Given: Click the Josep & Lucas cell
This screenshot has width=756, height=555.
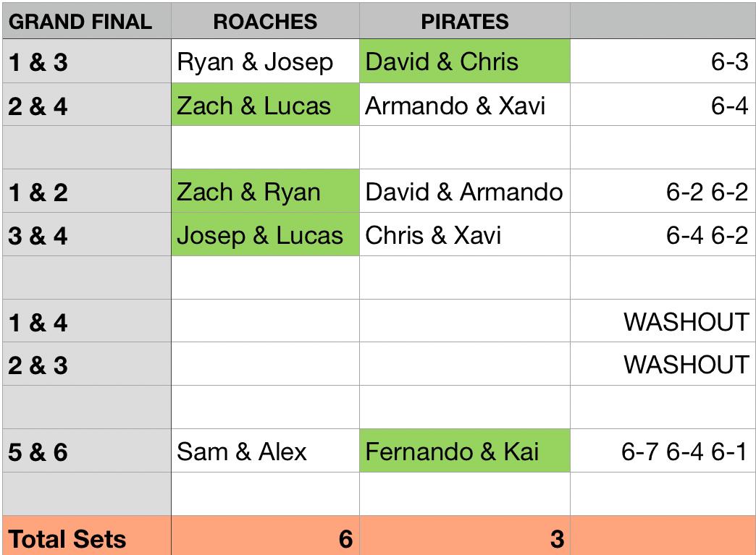Looking at the screenshot, I should [265, 235].
